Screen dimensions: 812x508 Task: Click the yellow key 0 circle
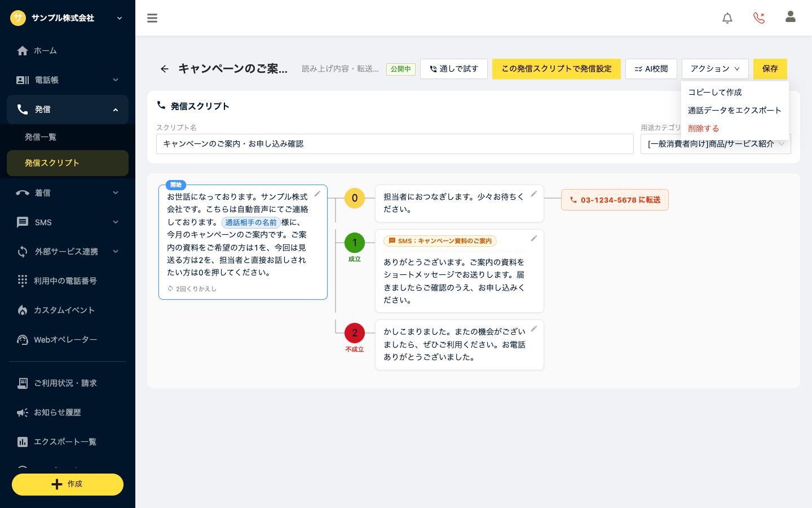coord(355,198)
